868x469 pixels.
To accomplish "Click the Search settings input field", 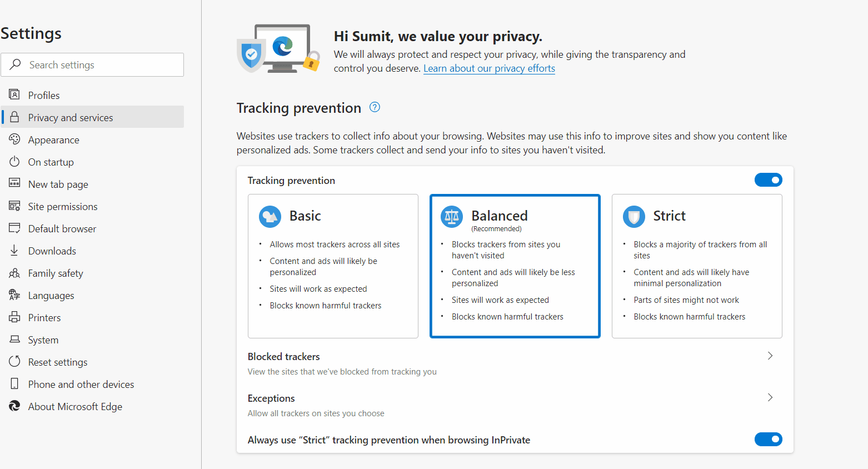I will 92,65.
